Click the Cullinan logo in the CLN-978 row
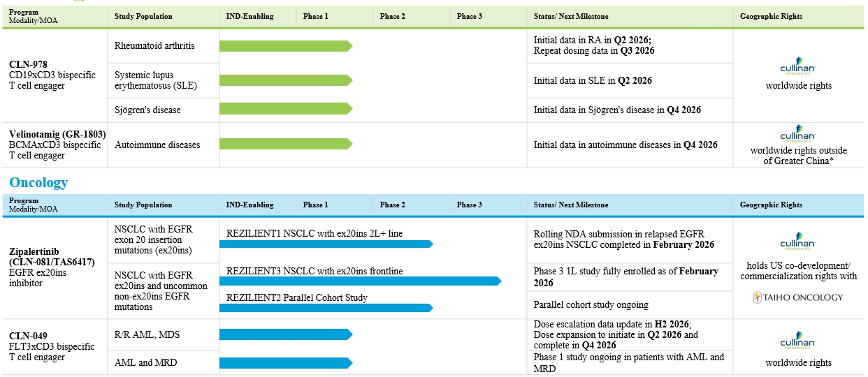The width and height of the screenshot is (868, 377). [x=798, y=69]
